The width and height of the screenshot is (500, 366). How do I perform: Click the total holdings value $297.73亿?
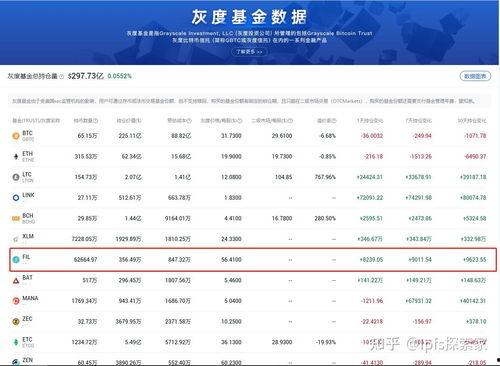click(86, 76)
